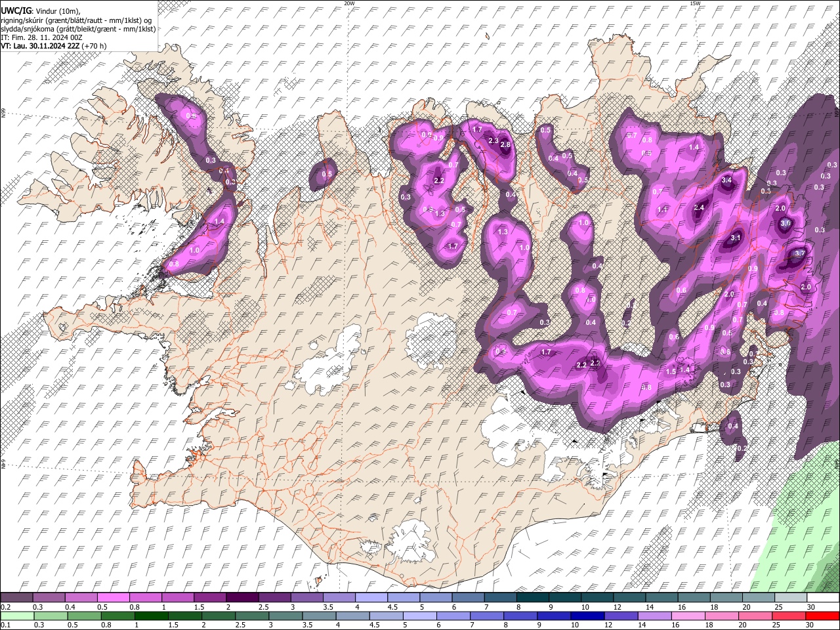Click the 2.4 precipitation value label
Viewport: 840px width, 630px height.
[x=699, y=208]
